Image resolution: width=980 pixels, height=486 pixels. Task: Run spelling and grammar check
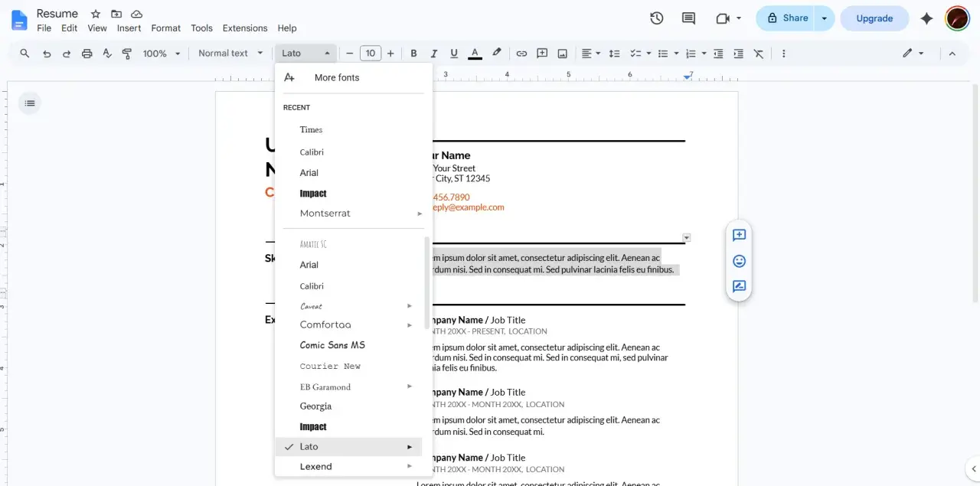107,54
